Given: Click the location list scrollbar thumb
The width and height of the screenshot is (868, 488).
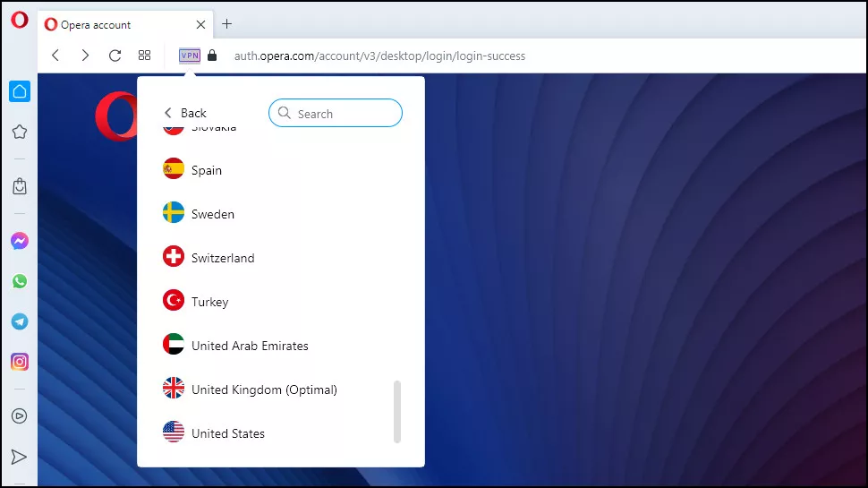Looking at the screenshot, I should [397, 411].
